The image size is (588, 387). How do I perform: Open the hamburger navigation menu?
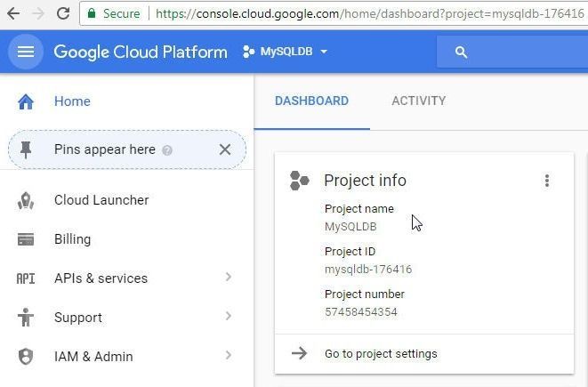pyautogui.click(x=26, y=52)
